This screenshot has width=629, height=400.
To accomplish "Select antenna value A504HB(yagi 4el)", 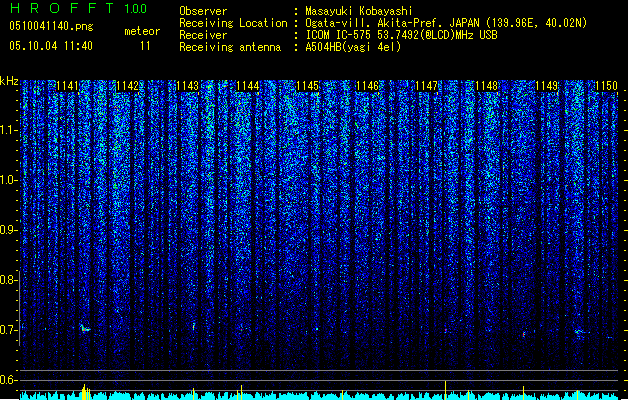I will (353, 47).
